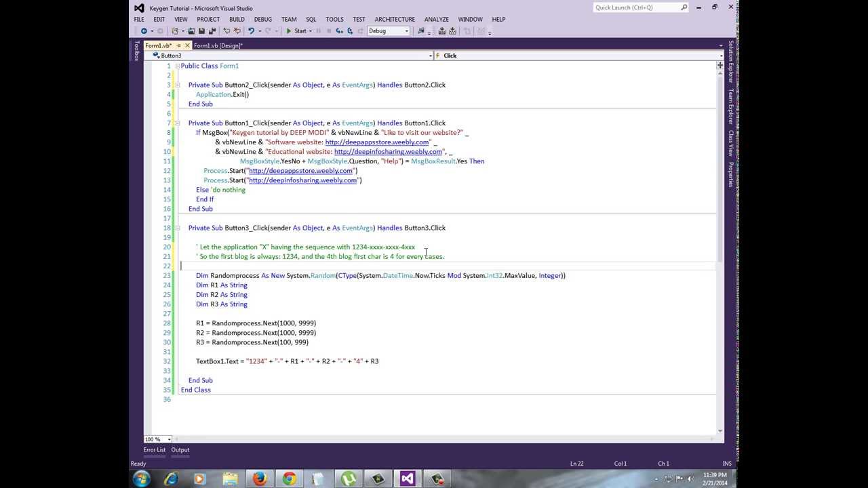868x488 pixels.
Task: Click the New Project toolbar icon
Action: (x=175, y=30)
